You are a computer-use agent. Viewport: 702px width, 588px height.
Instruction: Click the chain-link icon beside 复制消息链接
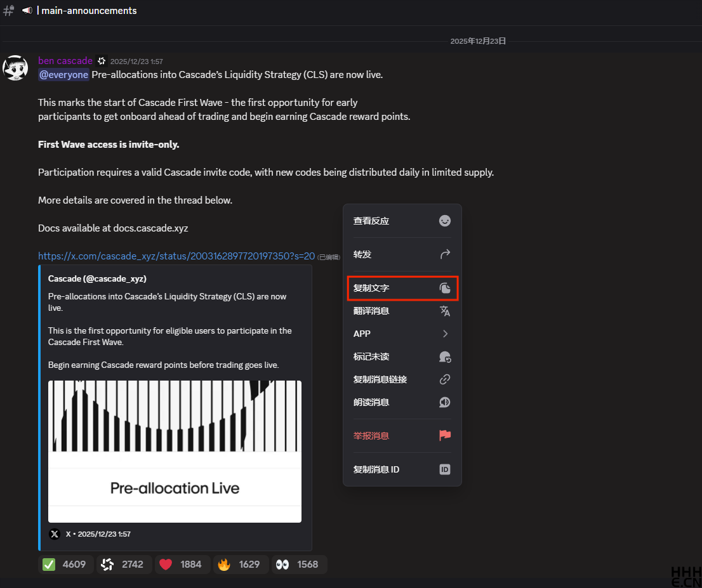(445, 379)
